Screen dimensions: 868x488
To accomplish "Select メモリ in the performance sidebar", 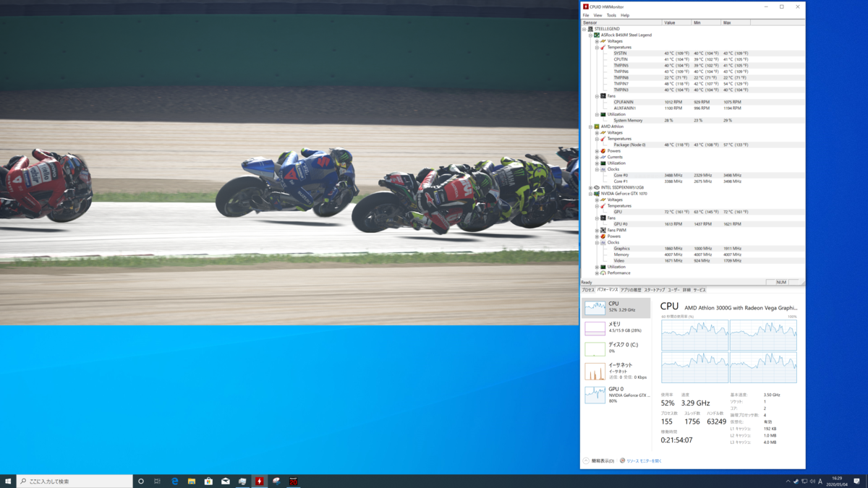I will (616, 328).
